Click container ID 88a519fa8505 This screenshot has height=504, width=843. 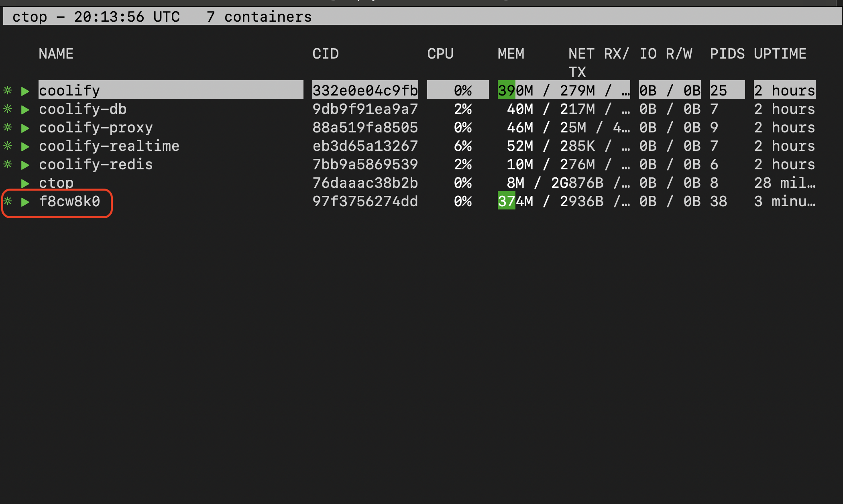(x=365, y=128)
